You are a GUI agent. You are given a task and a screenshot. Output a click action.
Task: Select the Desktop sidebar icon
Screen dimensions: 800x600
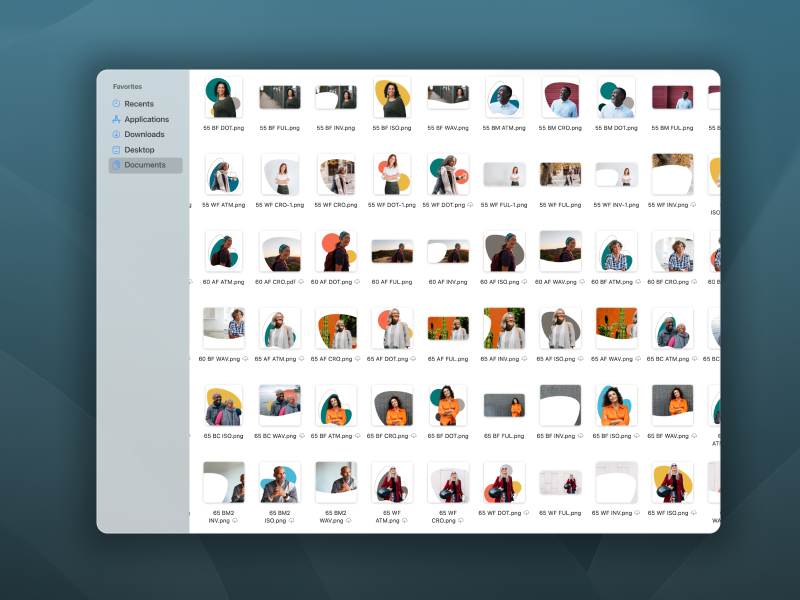click(x=116, y=150)
